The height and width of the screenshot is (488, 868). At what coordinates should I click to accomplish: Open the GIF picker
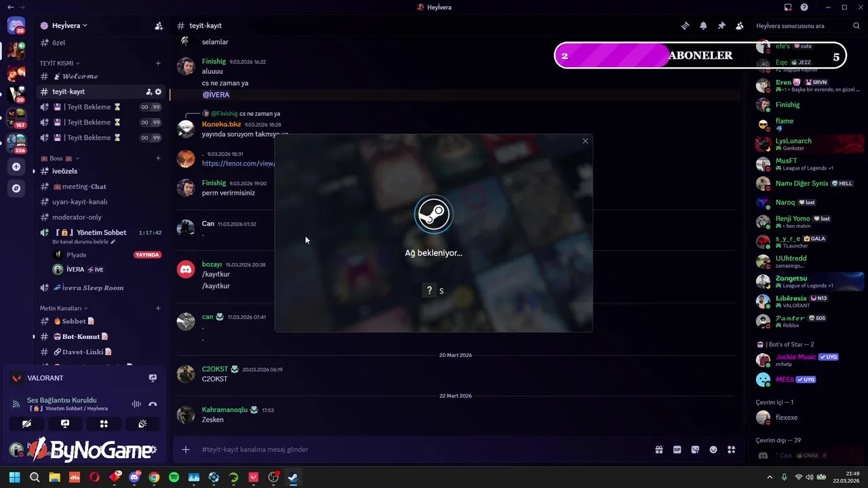tap(677, 449)
